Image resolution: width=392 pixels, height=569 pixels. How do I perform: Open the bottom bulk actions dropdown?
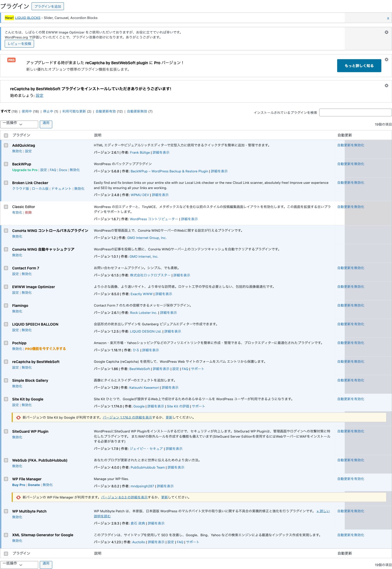click(19, 565)
